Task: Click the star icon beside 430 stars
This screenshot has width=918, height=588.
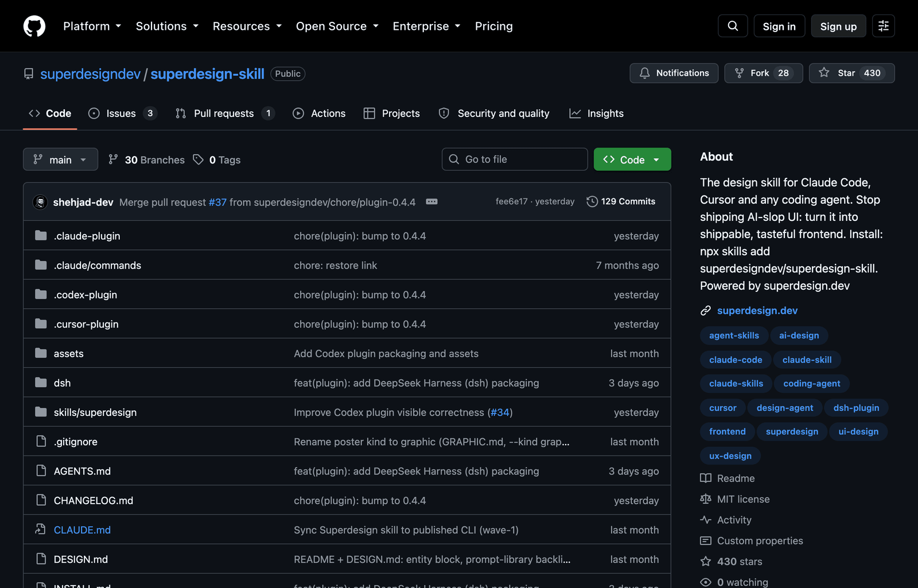Action: [x=706, y=561]
